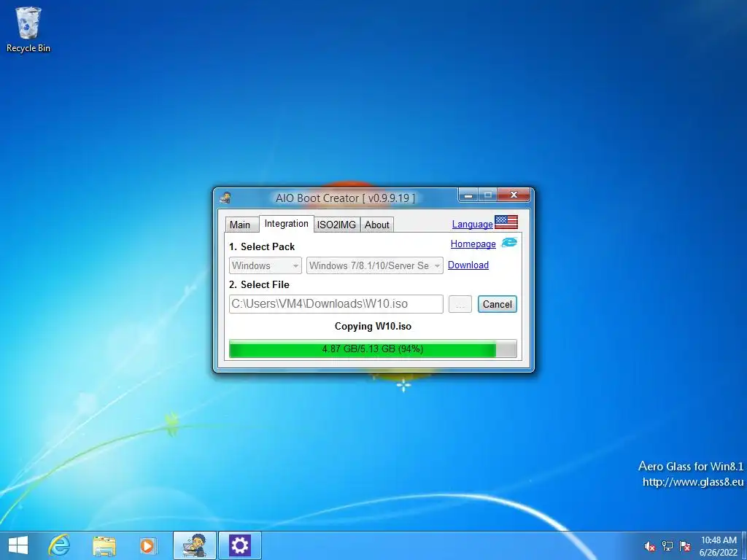Open File Explorer from the taskbar
The height and width of the screenshot is (560, 747).
[x=104, y=545]
